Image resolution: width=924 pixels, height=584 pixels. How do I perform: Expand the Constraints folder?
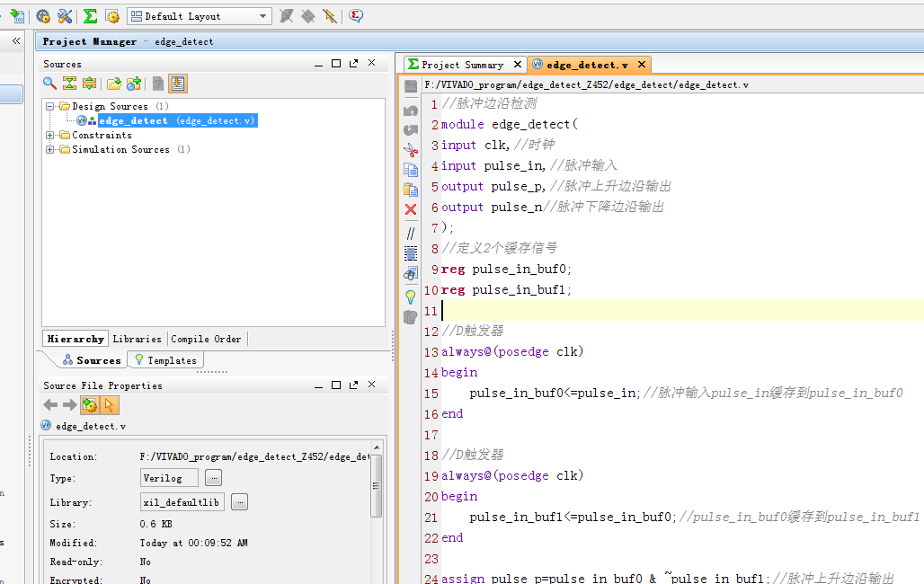coord(50,136)
